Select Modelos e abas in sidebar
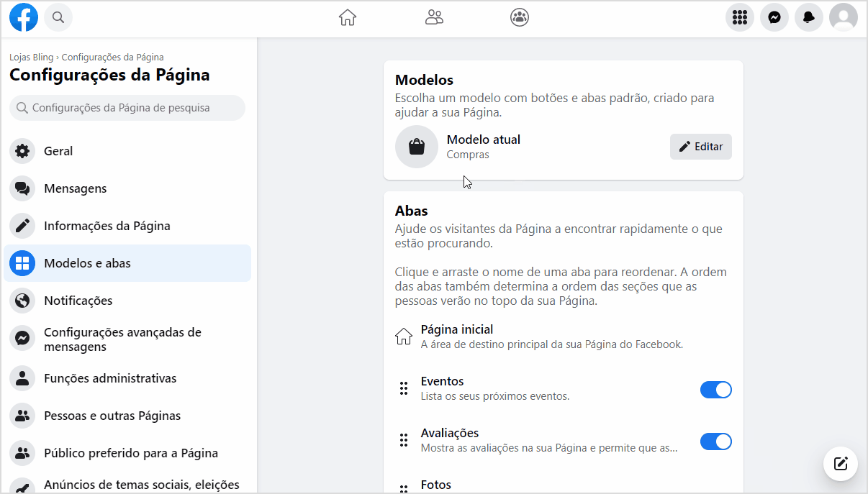 click(x=127, y=263)
